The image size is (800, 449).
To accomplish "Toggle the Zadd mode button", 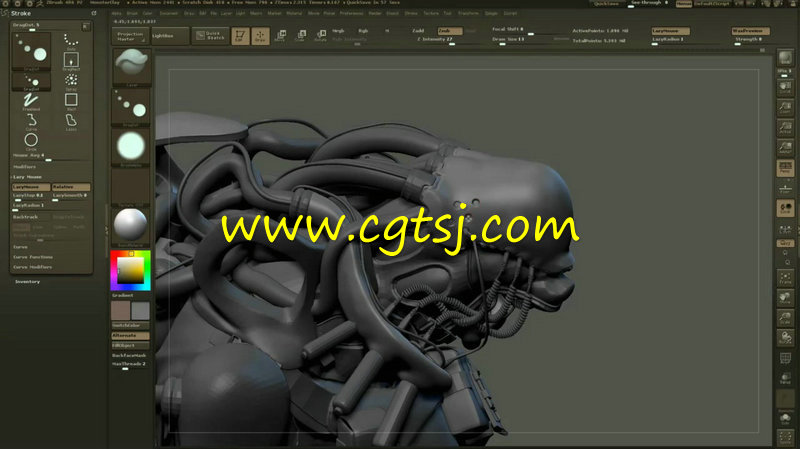I will click(418, 31).
